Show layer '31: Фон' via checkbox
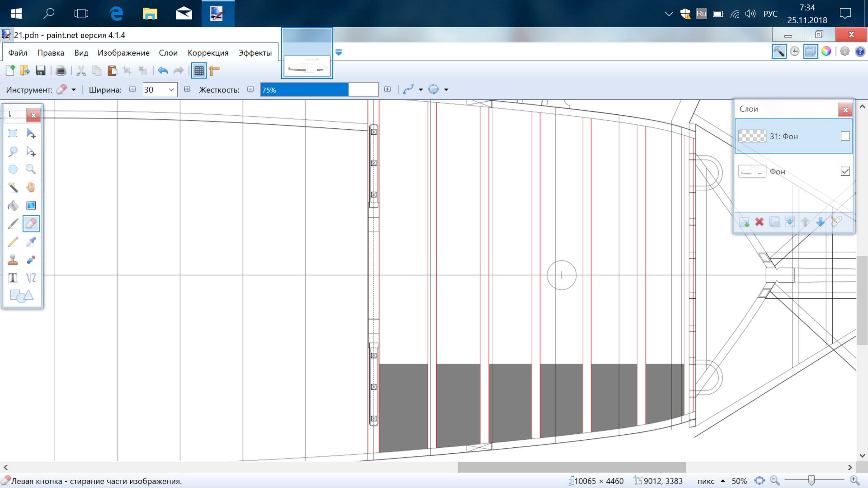The width and height of the screenshot is (868, 488). [x=845, y=136]
